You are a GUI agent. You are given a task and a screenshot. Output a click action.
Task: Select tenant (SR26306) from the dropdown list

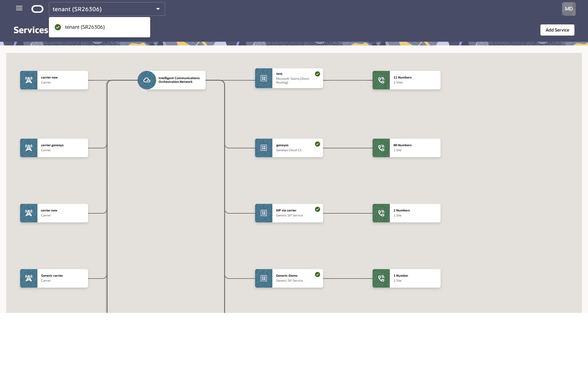pos(85,27)
